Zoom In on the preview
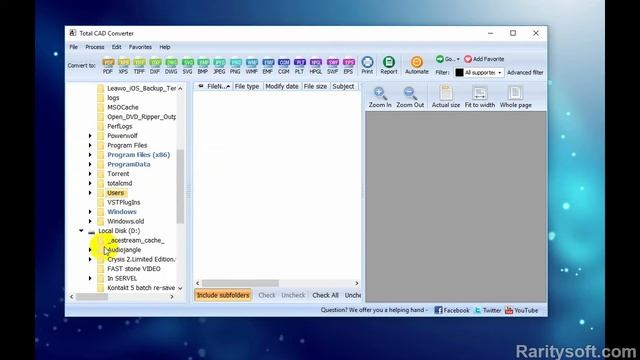640x360 pixels. [380, 98]
